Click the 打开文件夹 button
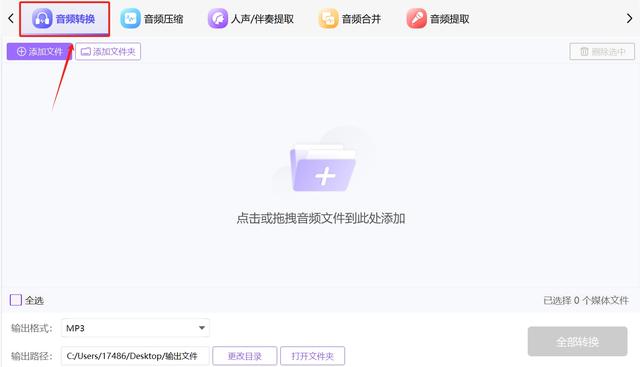Image resolution: width=640 pixels, height=367 pixels. 312,356
